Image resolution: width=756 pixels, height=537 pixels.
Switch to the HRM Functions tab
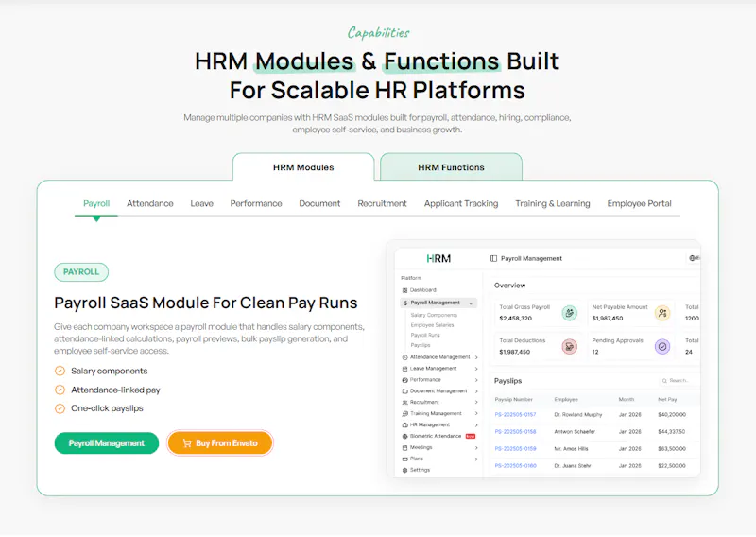pyautogui.click(x=451, y=167)
